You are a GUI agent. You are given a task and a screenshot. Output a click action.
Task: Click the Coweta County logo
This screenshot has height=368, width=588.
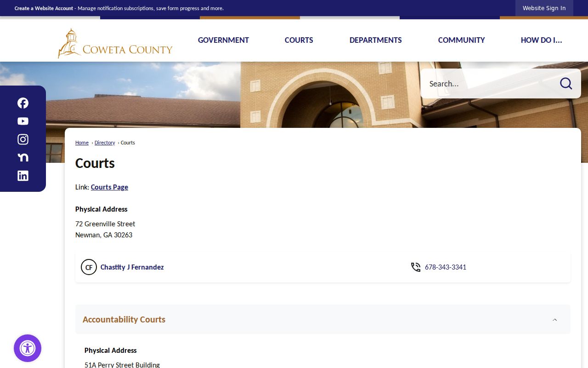coord(115,43)
